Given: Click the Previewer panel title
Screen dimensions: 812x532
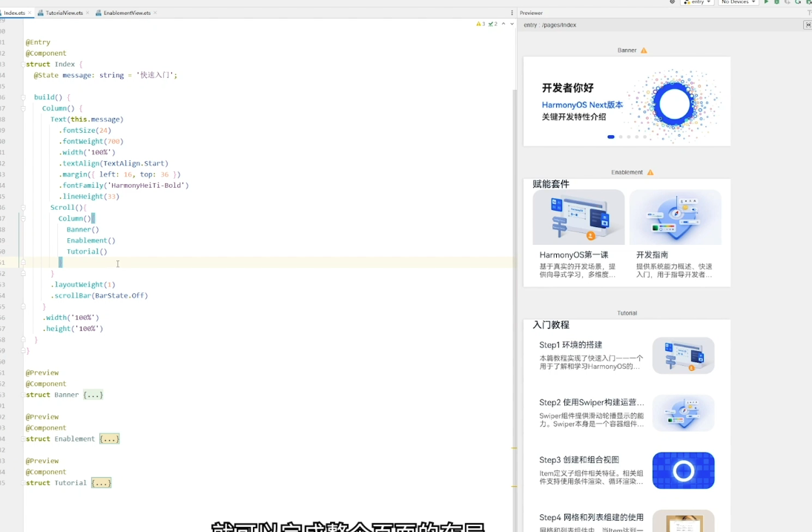Looking at the screenshot, I should coord(531,13).
